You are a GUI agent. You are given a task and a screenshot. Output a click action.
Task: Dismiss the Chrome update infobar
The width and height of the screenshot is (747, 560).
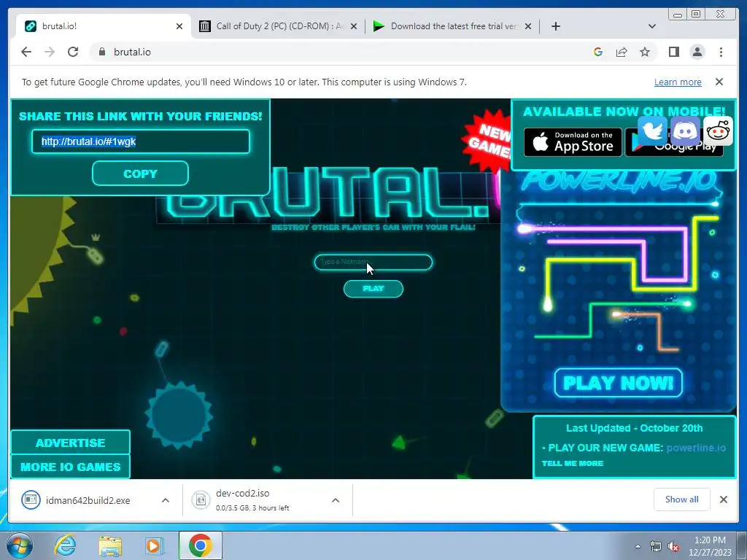(719, 82)
